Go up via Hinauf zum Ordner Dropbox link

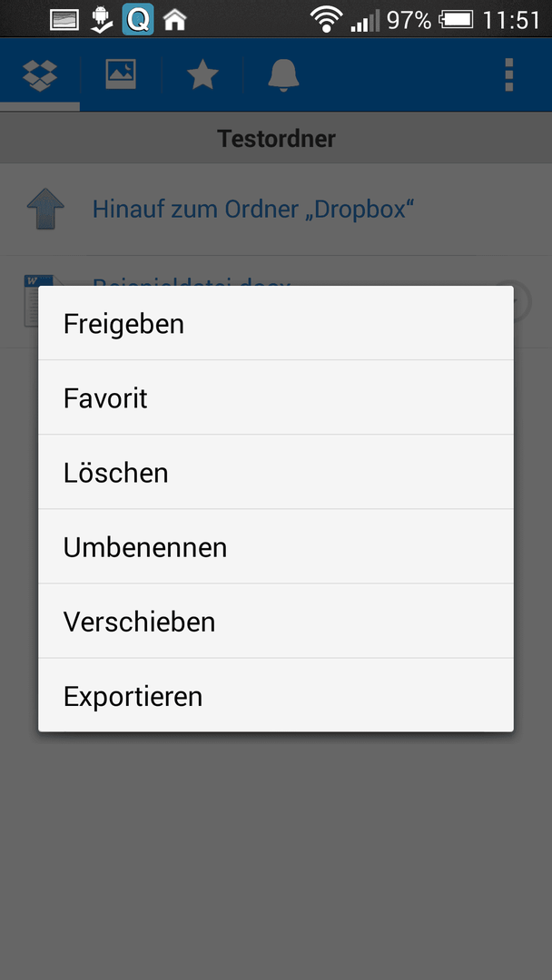pos(254,210)
